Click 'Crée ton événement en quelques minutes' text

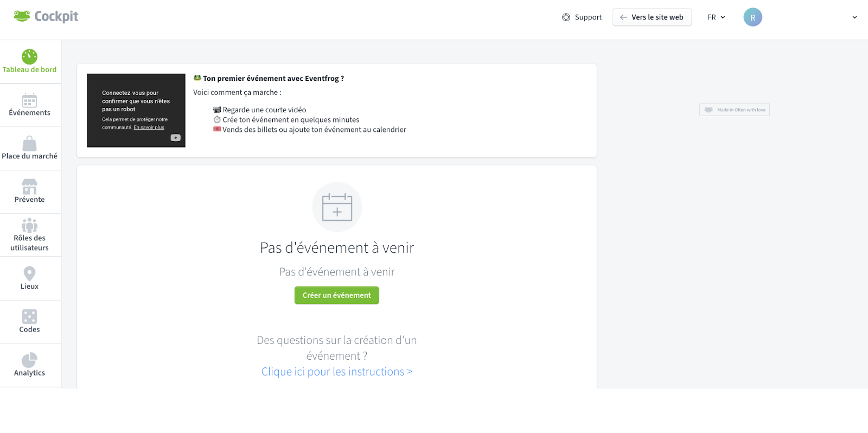(291, 119)
